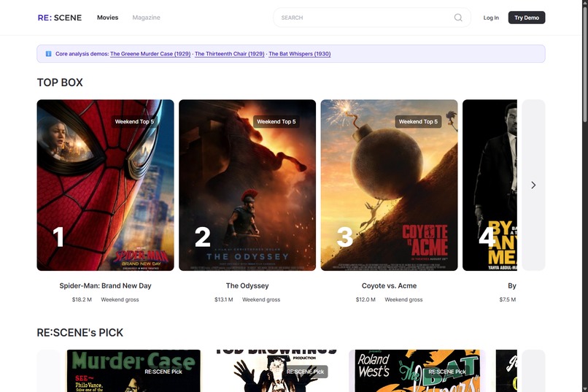588x392 pixels.
Task: Switch to the Magazine nav tab
Action: click(146, 18)
